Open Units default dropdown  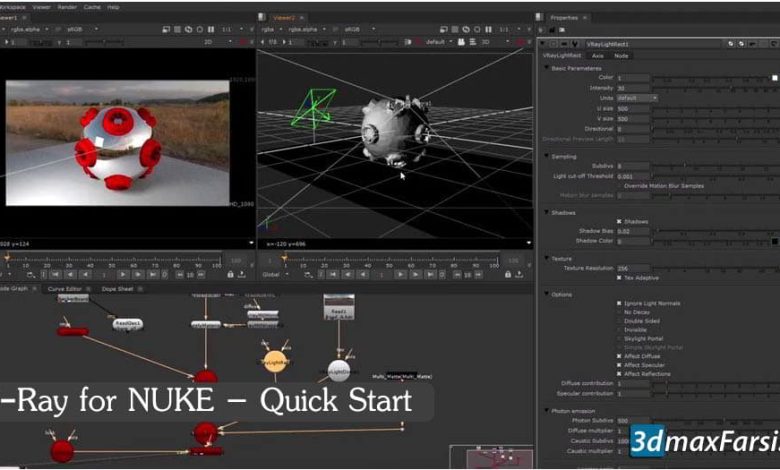click(x=637, y=98)
